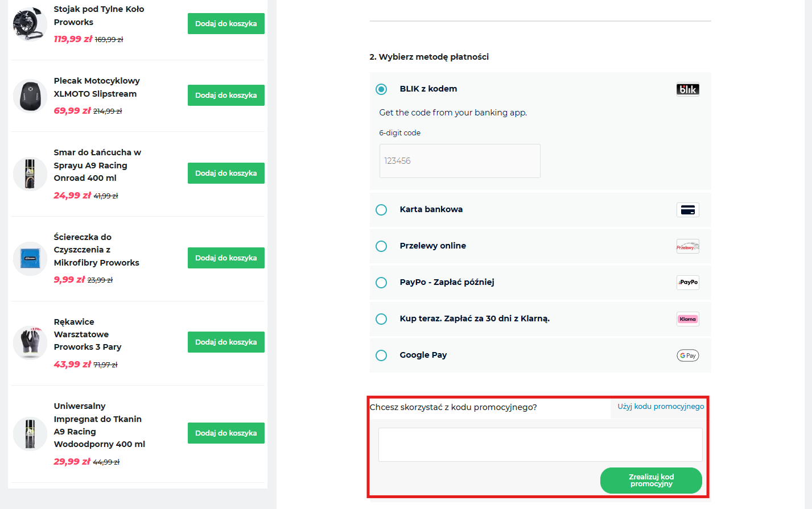
Task: Open Stojak pod Tylne Koło thumbnail
Action: click(x=30, y=24)
